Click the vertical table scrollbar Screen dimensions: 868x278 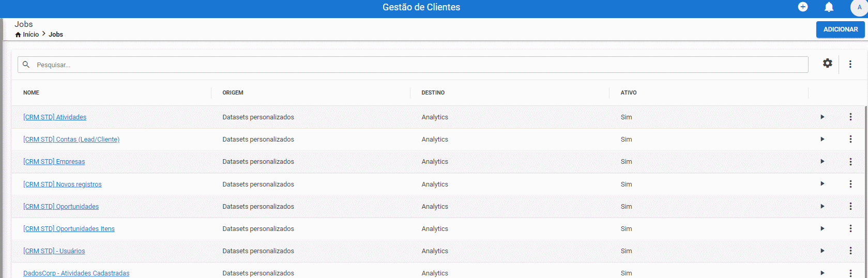click(866, 191)
